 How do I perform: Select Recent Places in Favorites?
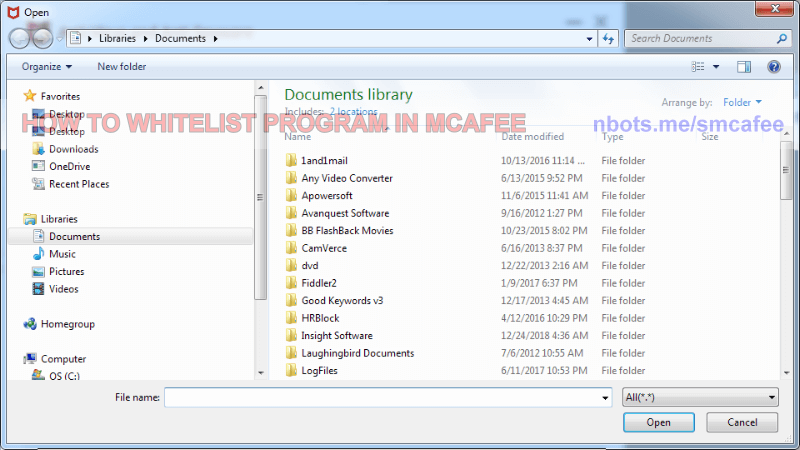click(x=79, y=184)
